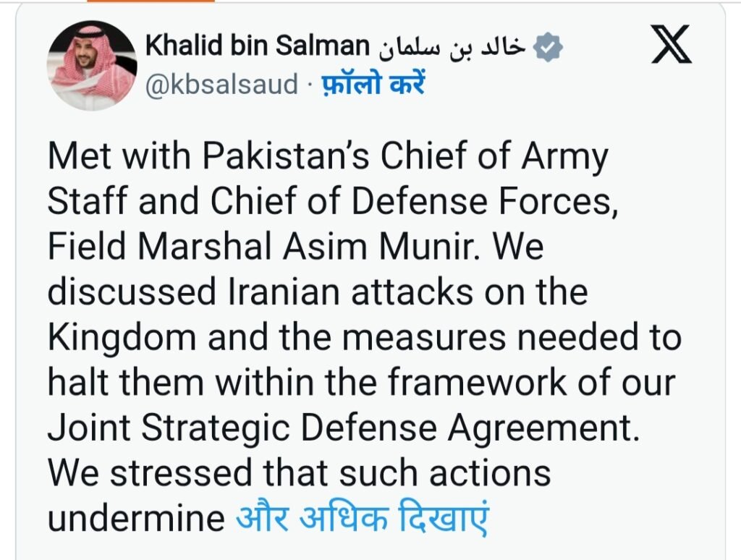
Task: Click the word 'Kingdom' in the tweet
Action: tap(121, 338)
